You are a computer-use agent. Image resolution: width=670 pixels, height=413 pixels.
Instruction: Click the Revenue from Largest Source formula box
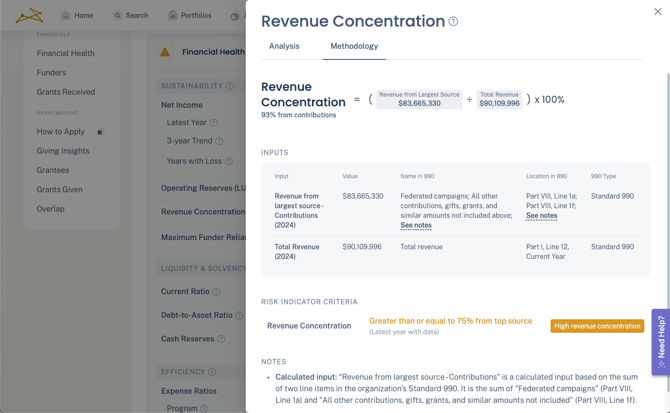pyautogui.click(x=419, y=99)
